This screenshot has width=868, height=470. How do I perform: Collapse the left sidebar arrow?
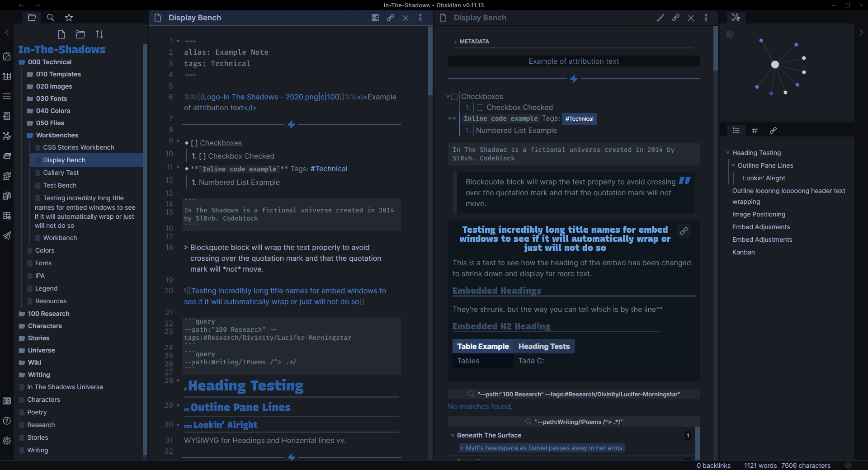tap(7, 33)
